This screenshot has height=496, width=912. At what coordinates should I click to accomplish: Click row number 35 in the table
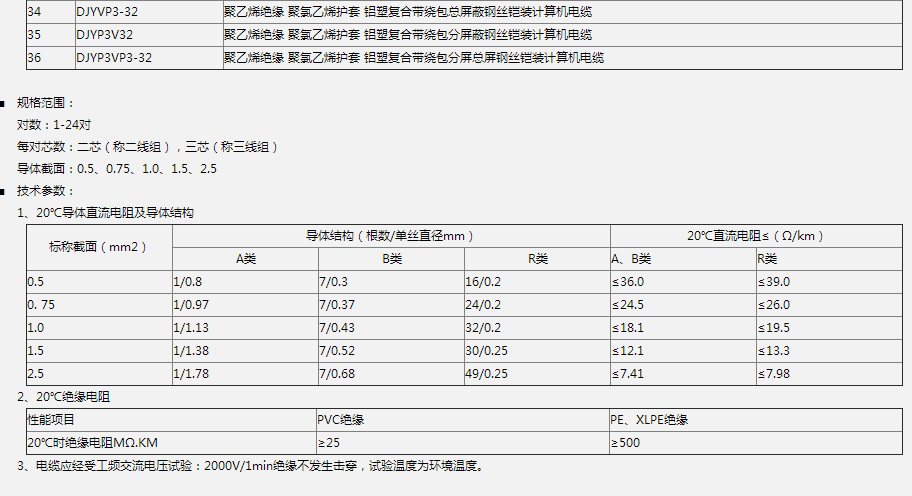coord(35,35)
